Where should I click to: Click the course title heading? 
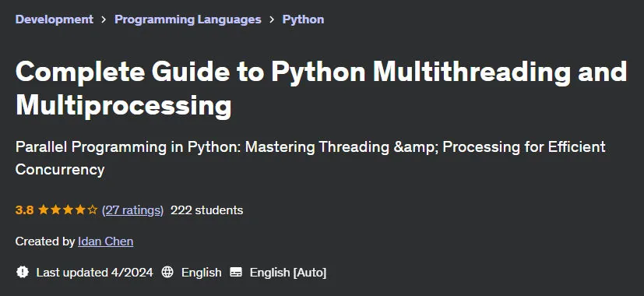[x=321, y=89]
